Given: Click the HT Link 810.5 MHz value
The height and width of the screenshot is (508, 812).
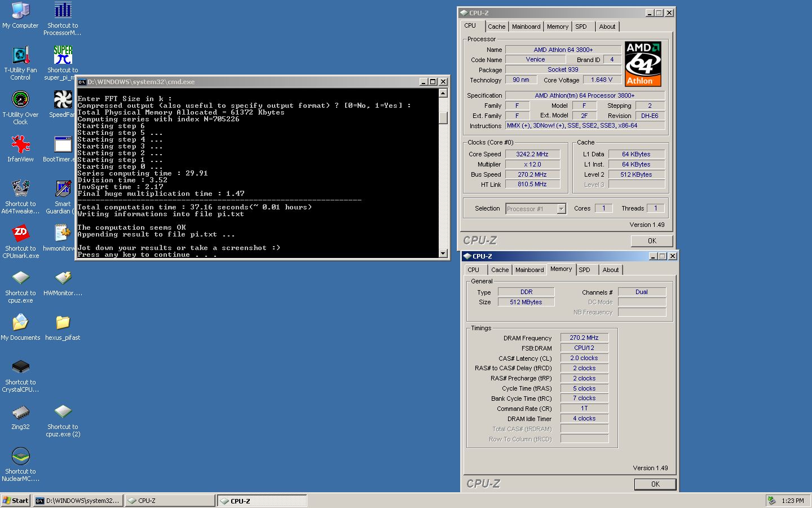Looking at the screenshot, I should click(x=532, y=184).
